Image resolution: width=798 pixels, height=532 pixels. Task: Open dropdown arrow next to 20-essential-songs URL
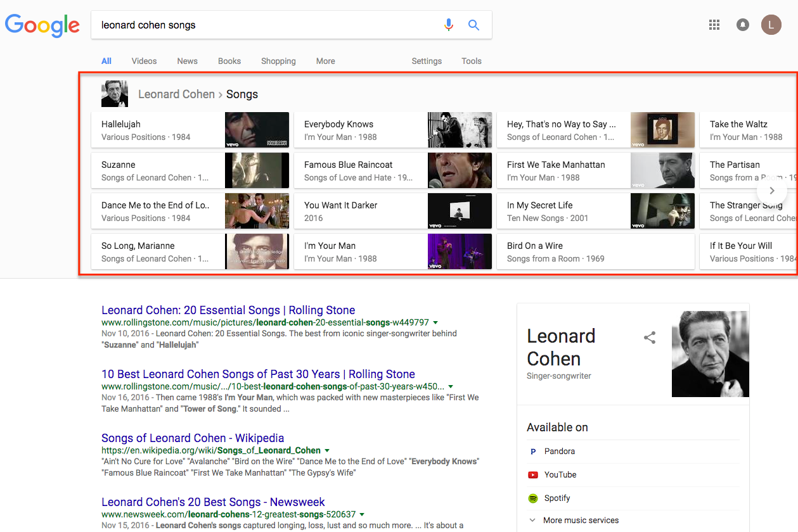pos(435,322)
